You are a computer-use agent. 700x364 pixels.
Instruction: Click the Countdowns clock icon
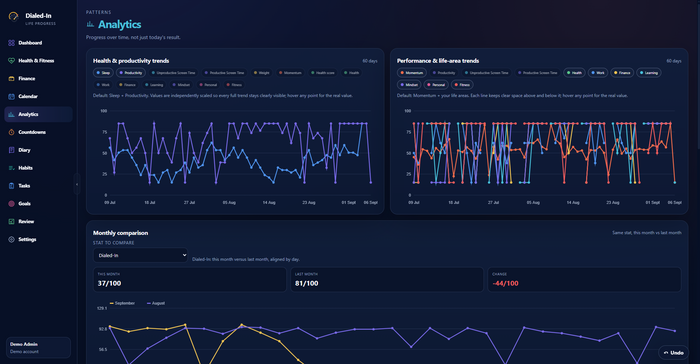(x=11, y=132)
